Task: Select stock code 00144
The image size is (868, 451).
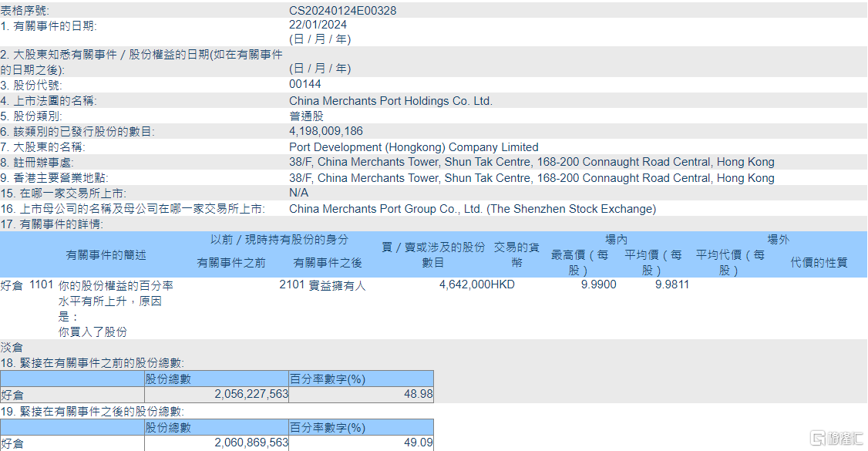Action: 305,84
